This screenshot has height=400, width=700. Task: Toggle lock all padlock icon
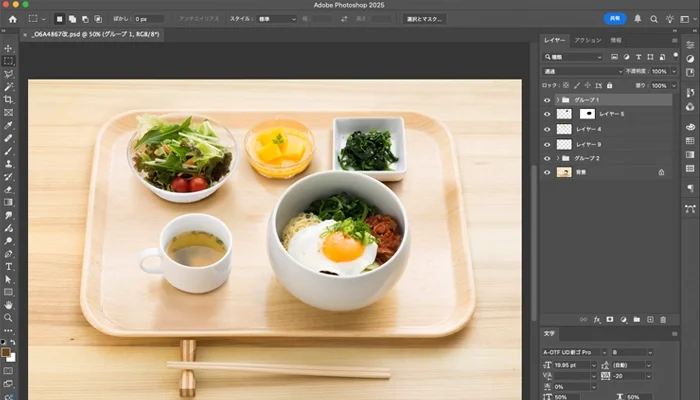coord(609,85)
